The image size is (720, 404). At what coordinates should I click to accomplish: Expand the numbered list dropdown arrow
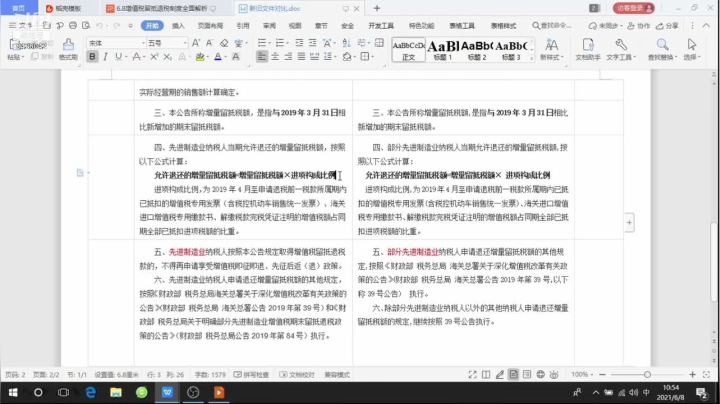click(x=287, y=43)
